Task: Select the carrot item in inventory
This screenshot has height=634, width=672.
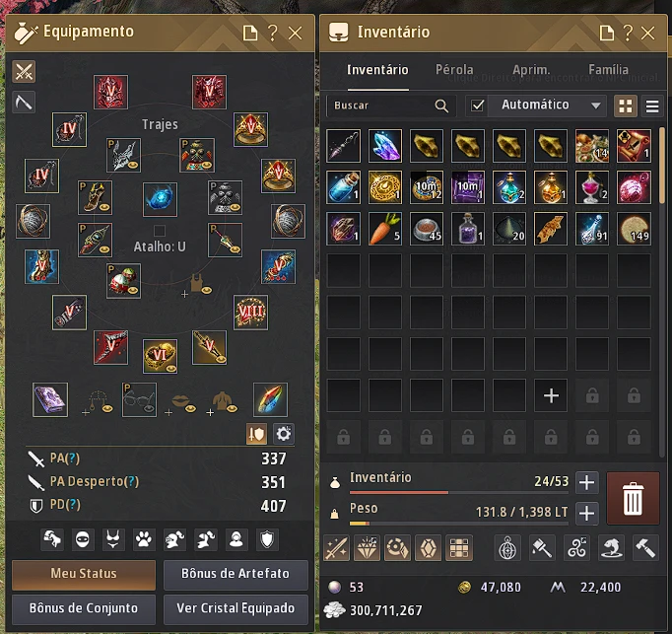Action: 384,229
